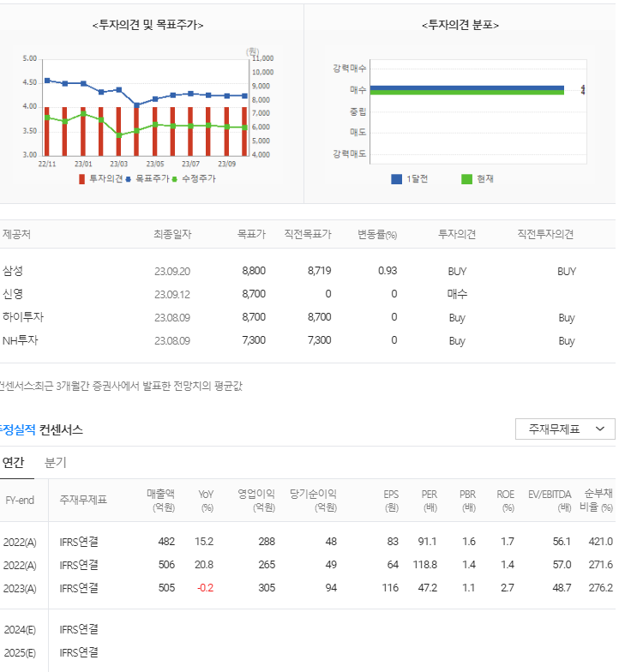Click the 투자의견 column header
This screenshot has width=631, height=672.
(x=457, y=235)
